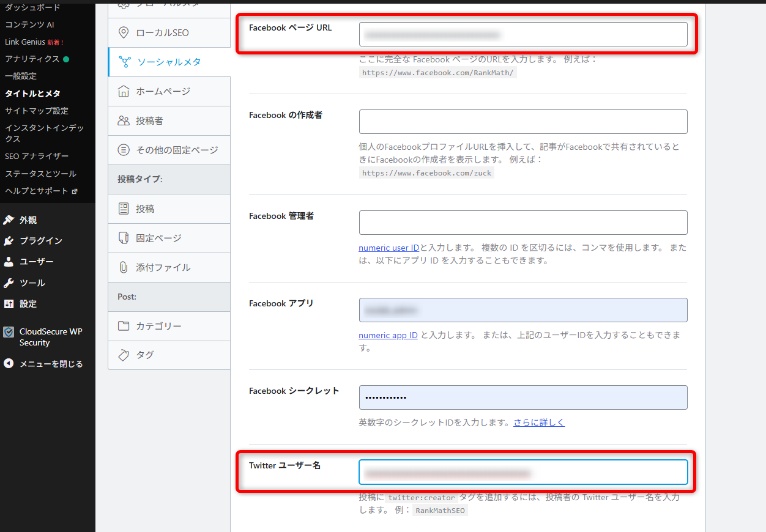Click the ソーシャルメタ share icon
Viewport: 766px width, 532px height.
(x=124, y=62)
